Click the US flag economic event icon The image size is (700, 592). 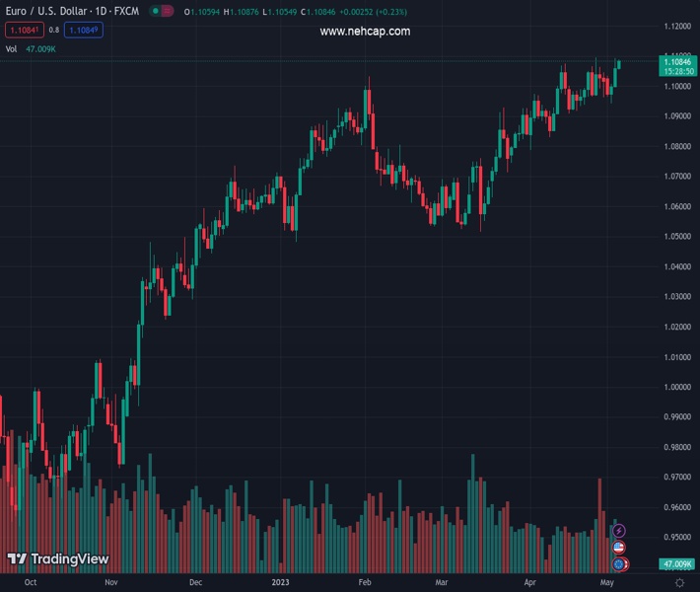619,548
